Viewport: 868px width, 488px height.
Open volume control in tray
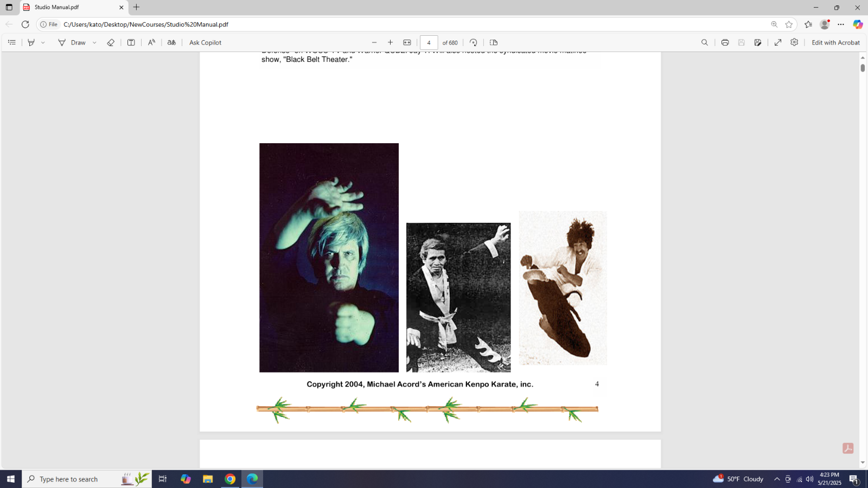[x=810, y=479]
